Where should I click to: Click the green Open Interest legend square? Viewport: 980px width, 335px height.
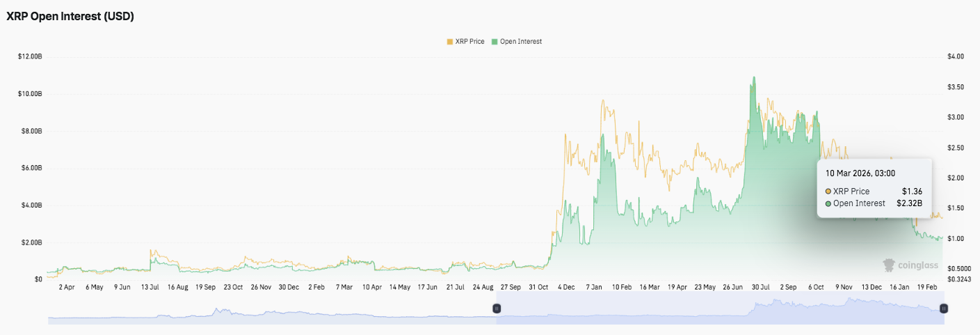[495, 42]
